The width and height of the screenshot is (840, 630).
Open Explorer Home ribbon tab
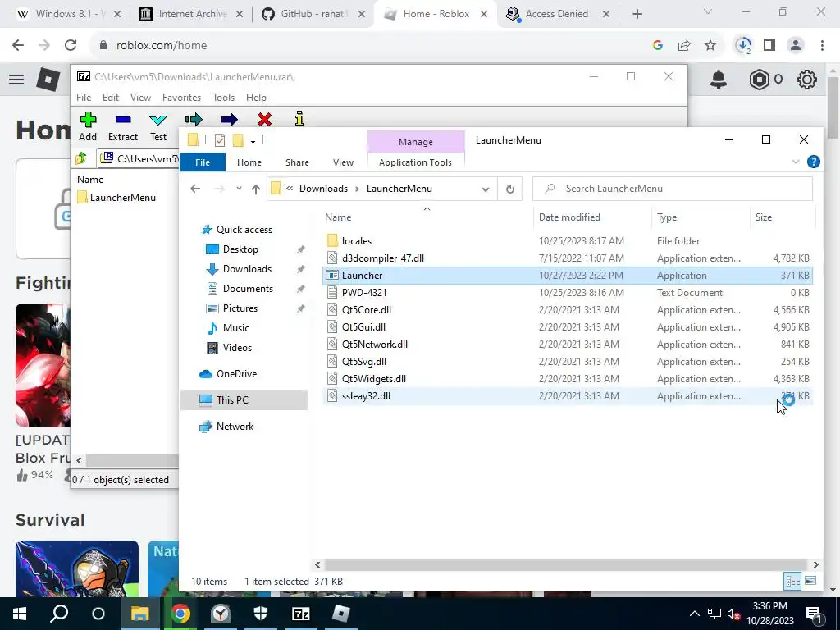point(249,162)
